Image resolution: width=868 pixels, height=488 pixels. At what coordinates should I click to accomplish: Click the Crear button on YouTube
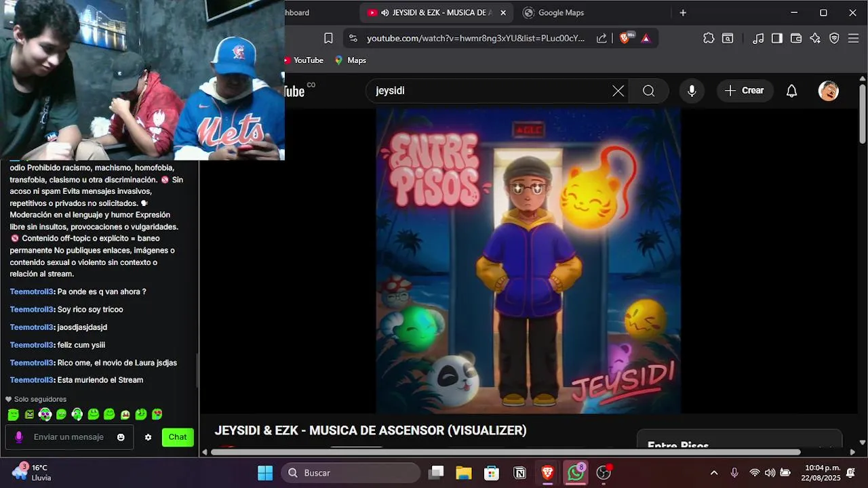pyautogui.click(x=745, y=91)
